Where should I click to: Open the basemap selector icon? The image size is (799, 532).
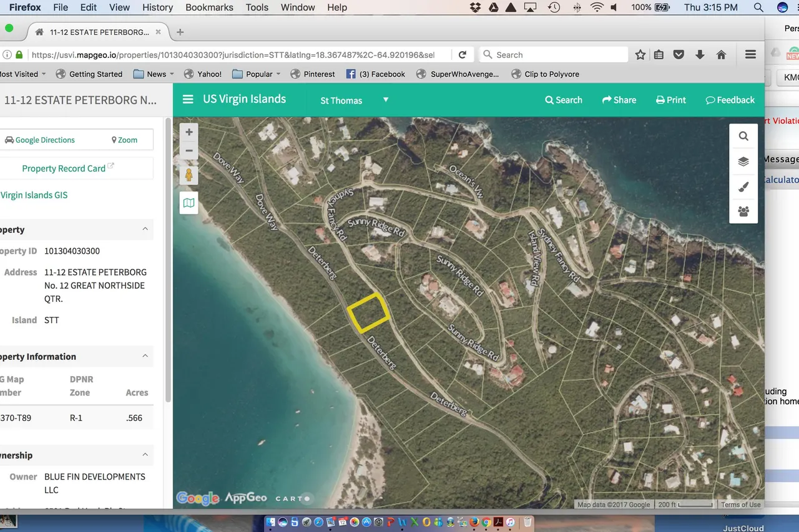pyautogui.click(x=189, y=203)
